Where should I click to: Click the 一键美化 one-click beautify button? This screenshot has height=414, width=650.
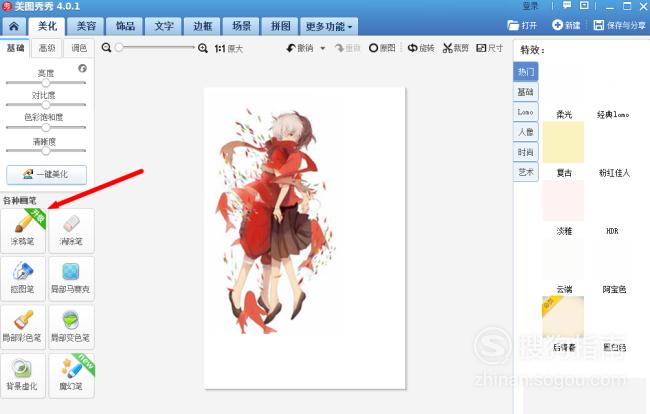click(46, 174)
